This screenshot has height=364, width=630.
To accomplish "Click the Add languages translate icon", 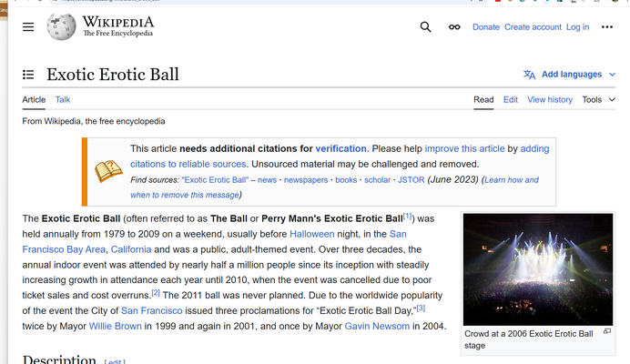I will click(529, 75).
